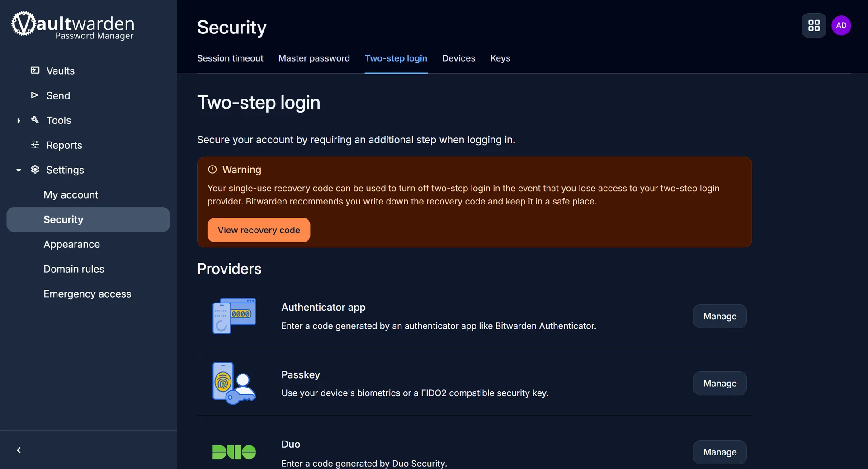
Task: Open Emergency access settings
Action: point(88,294)
